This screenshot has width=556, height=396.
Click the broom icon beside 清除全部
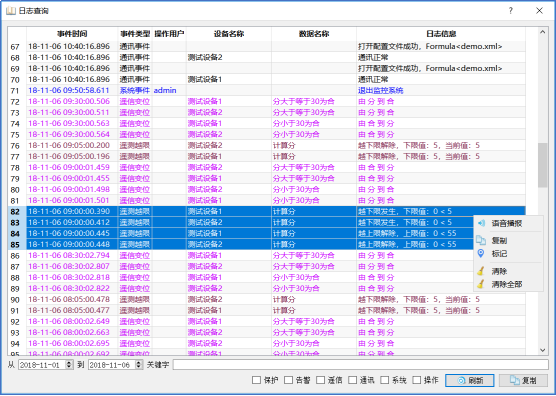click(481, 284)
